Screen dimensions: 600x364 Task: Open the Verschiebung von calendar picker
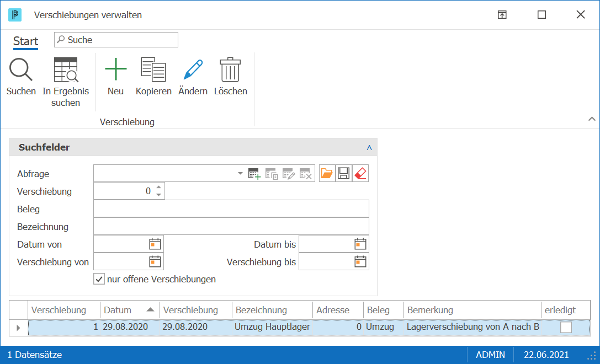(x=155, y=261)
